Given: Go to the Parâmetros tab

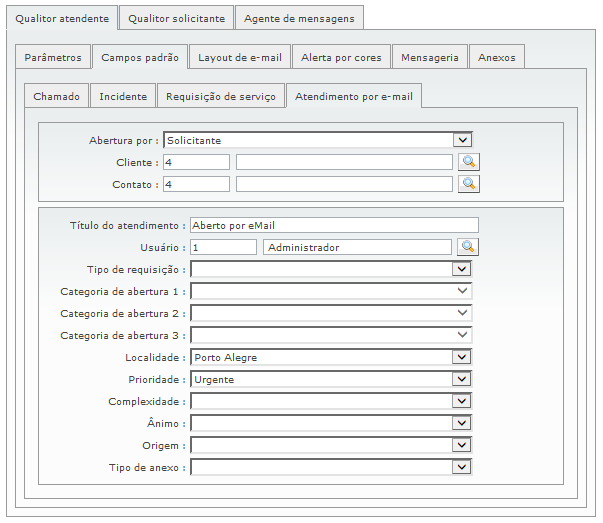Looking at the screenshot, I should 53,57.
